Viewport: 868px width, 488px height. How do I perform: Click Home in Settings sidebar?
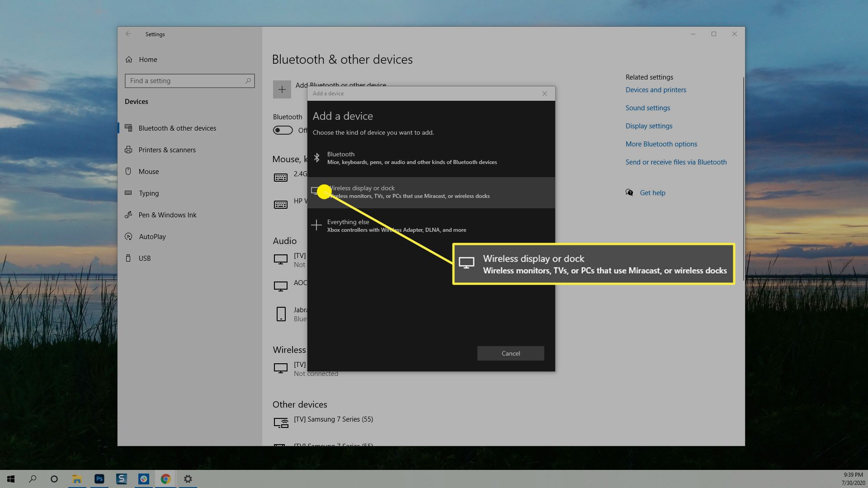click(x=147, y=58)
